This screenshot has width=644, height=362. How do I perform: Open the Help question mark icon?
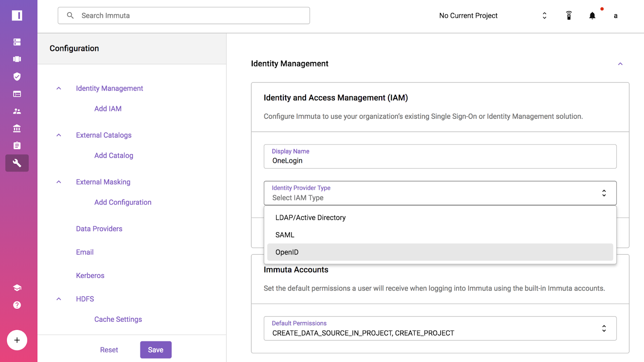(x=17, y=305)
